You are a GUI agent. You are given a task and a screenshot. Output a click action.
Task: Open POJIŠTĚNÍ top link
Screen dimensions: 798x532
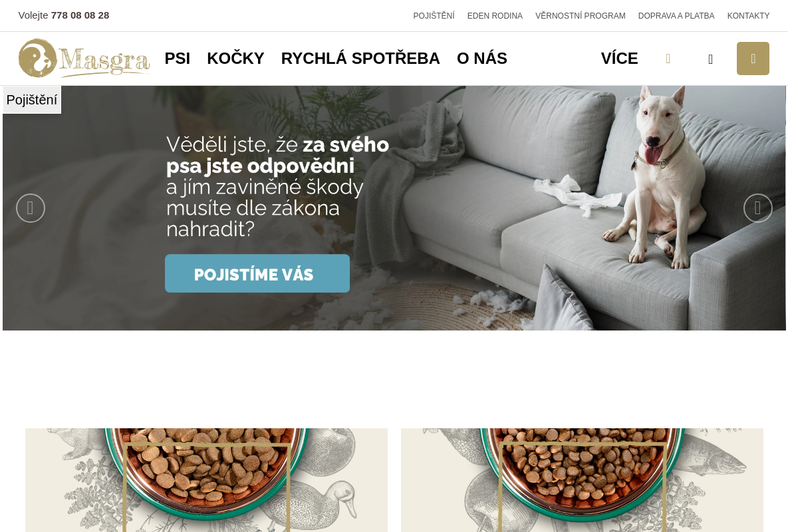tap(434, 16)
